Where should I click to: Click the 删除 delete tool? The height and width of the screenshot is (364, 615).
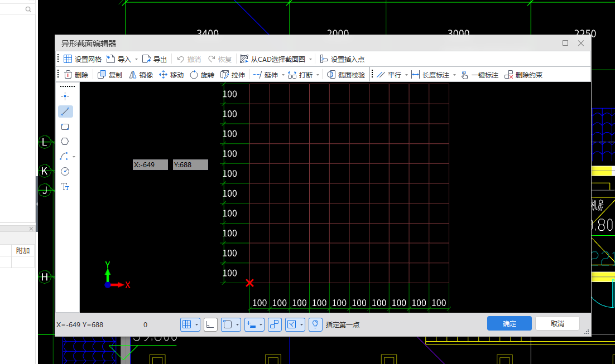[76, 75]
